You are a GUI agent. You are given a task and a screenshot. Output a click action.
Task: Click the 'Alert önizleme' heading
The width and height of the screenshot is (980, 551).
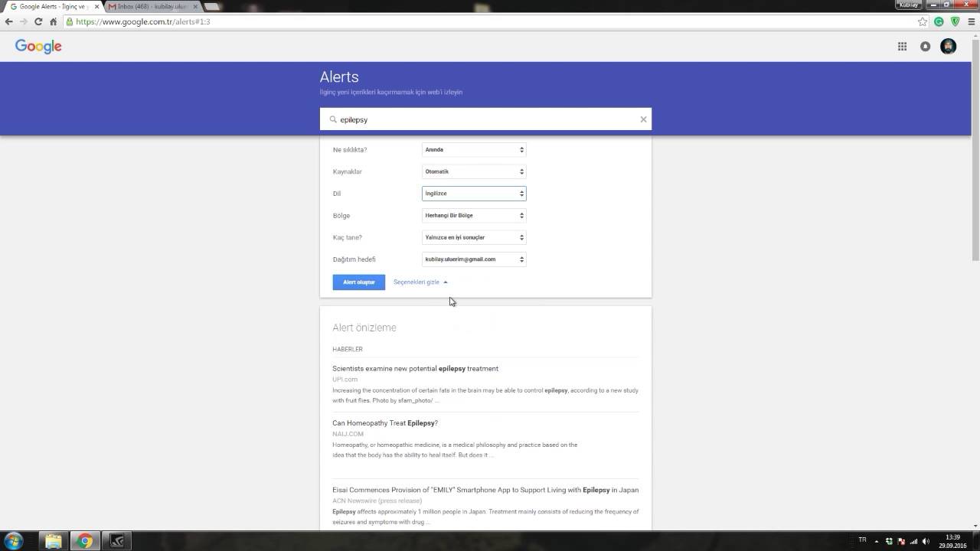[x=364, y=328]
